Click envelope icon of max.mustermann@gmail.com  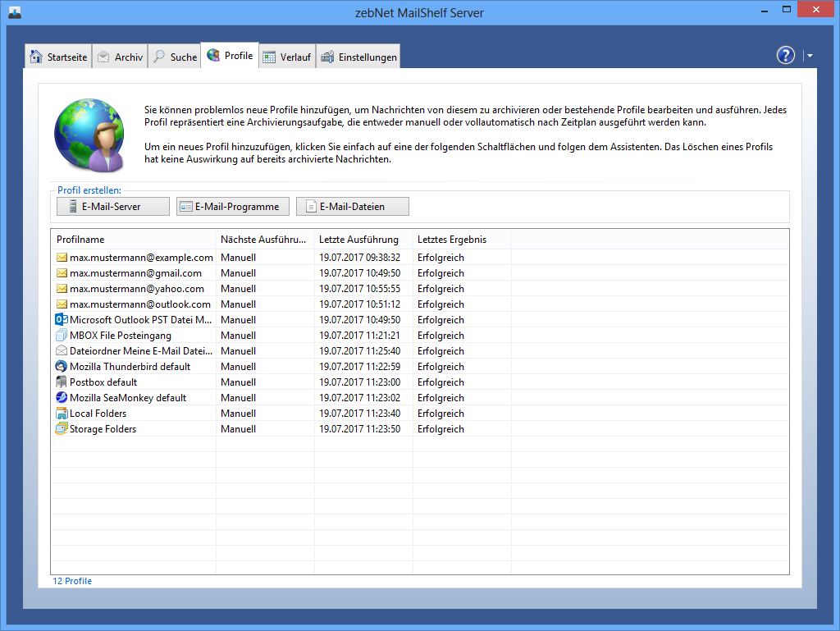(x=62, y=273)
